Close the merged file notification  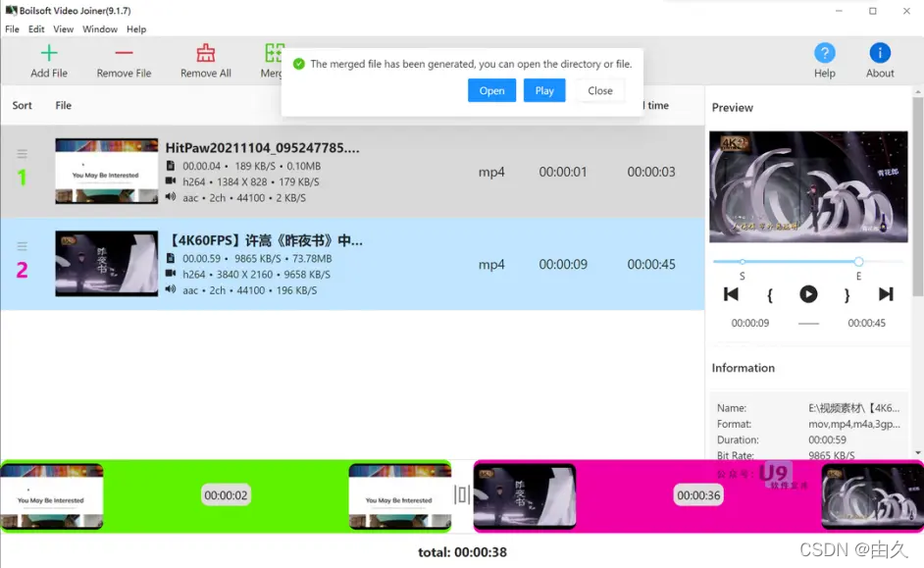600,90
